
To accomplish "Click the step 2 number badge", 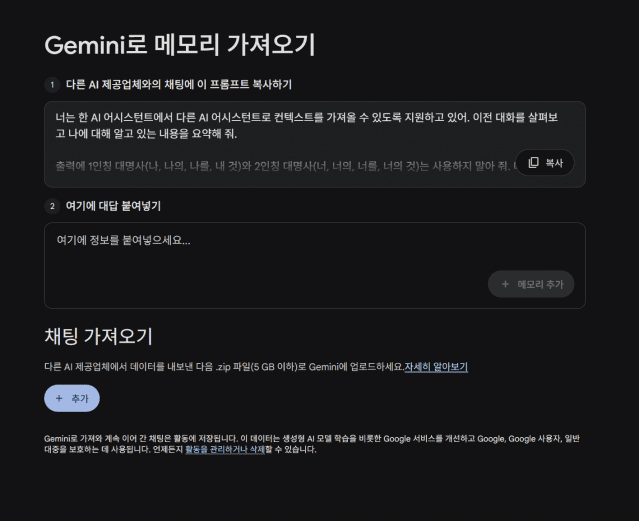I will [52, 206].
